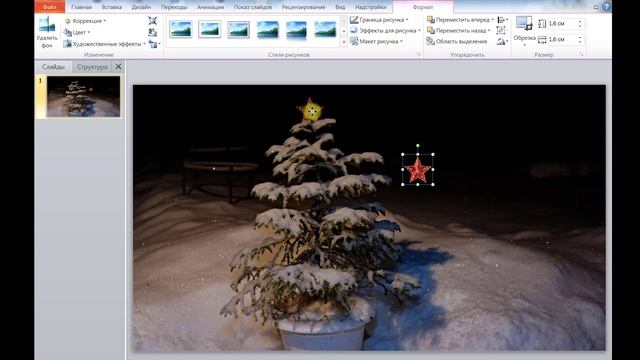Image resolution: width=640 pixels, height=360 pixels.
Task: Click the Align objects icon
Action: [502, 20]
